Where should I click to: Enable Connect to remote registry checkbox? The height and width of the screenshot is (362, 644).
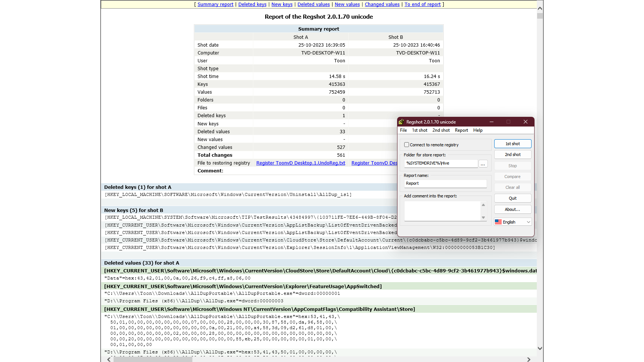pyautogui.click(x=406, y=145)
